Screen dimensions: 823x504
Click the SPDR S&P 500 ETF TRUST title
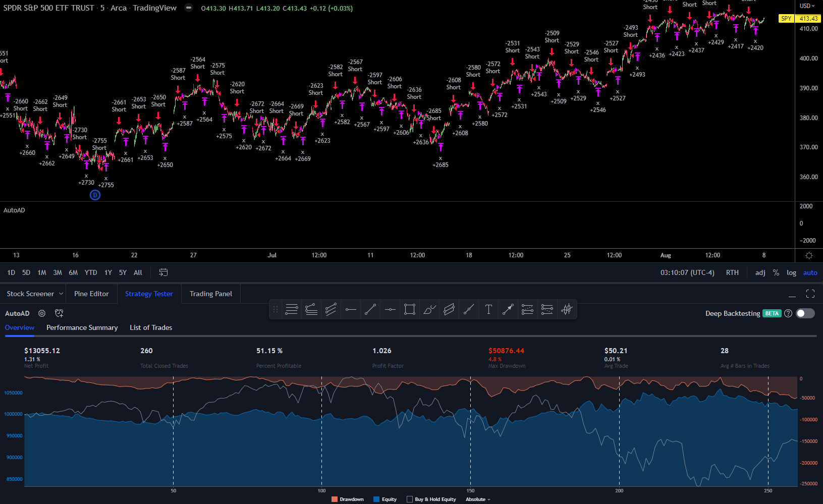pyautogui.click(x=48, y=8)
